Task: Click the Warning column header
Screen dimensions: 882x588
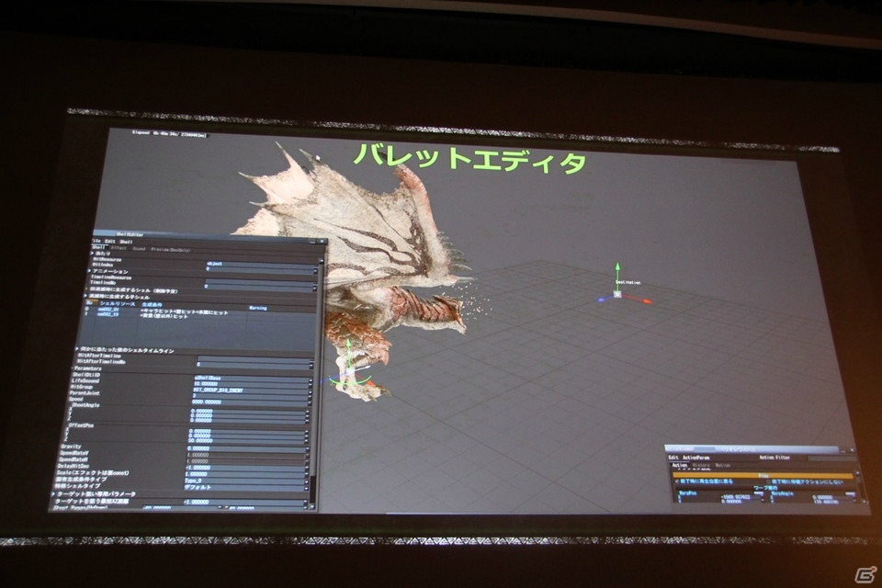Action: pyautogui.click(x=257, y=308)
